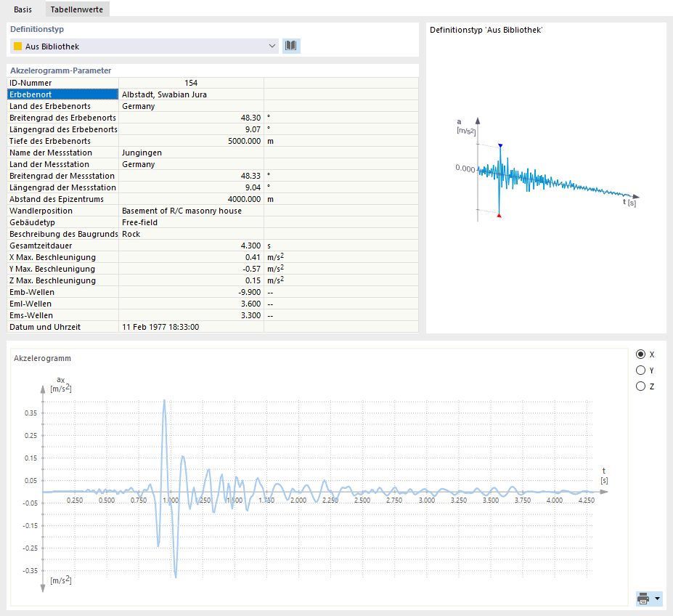Click the yellow swatch beside Aus Bibliothek
This screenshot has height=616, width=673.
17,46
